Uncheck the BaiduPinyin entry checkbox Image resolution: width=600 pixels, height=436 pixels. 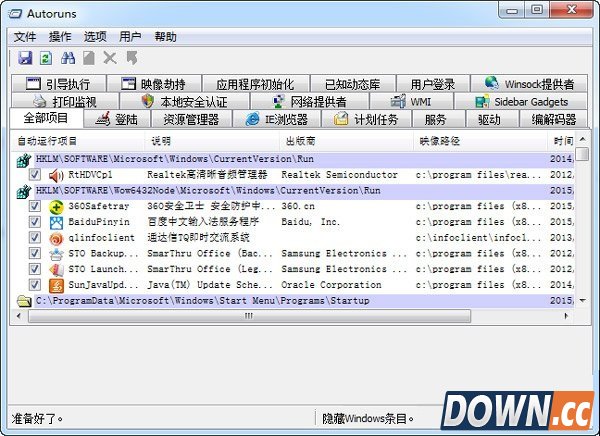[x=34, y=222]
